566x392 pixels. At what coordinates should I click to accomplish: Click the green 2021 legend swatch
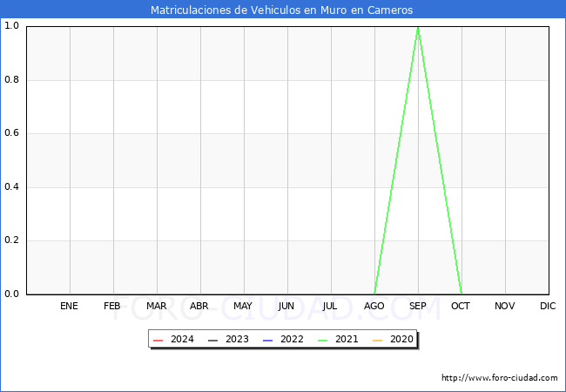[323, 341]
